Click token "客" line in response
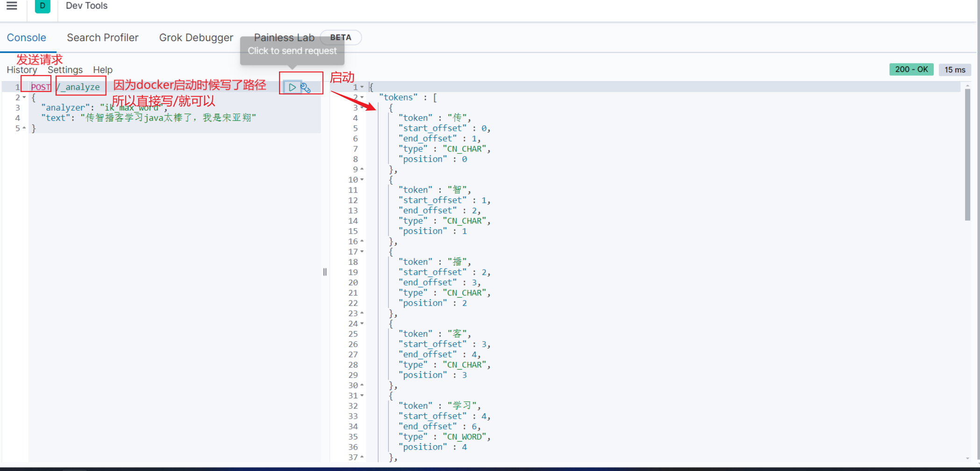Screen dimensions: 980x471 (x=435, y=334)
